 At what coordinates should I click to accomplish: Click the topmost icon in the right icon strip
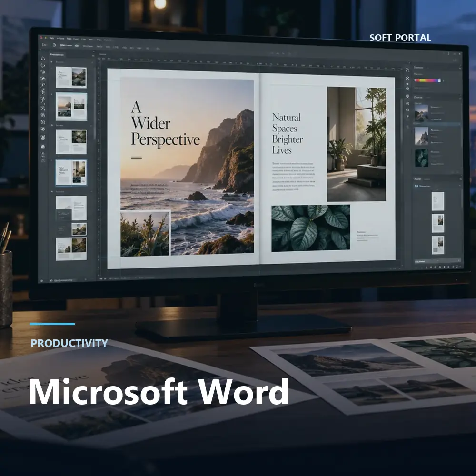[x=407, y=70]
